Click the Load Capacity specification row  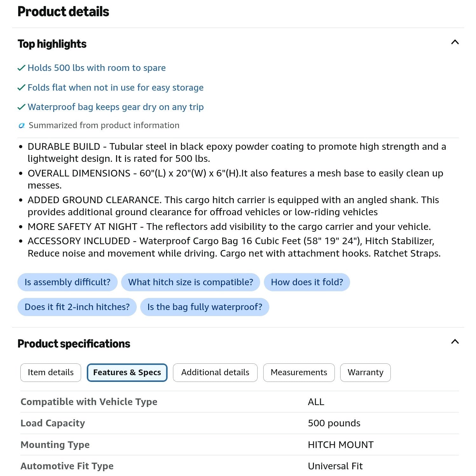(x=239, y=423)
